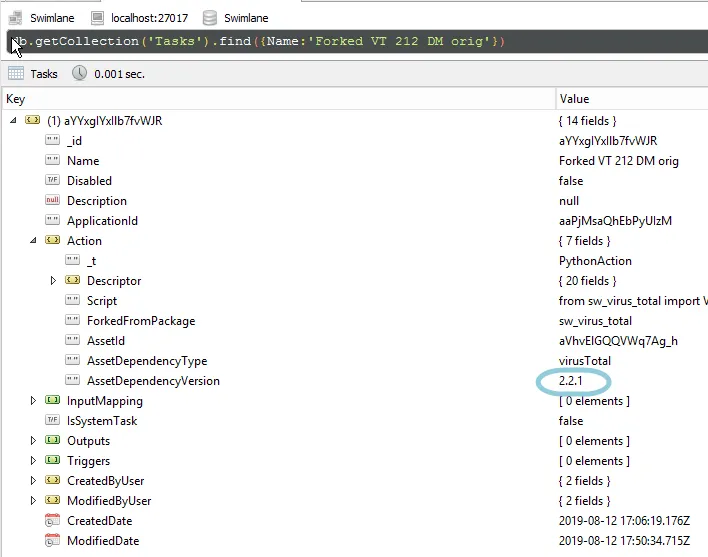This screenshot has width=708, height=557.
Task: Click the string icon beside AssetId
Action: coord(72,340)
